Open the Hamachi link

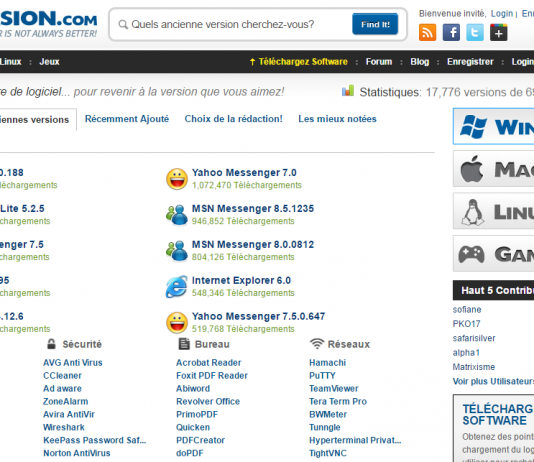click(x=328, y=363)
